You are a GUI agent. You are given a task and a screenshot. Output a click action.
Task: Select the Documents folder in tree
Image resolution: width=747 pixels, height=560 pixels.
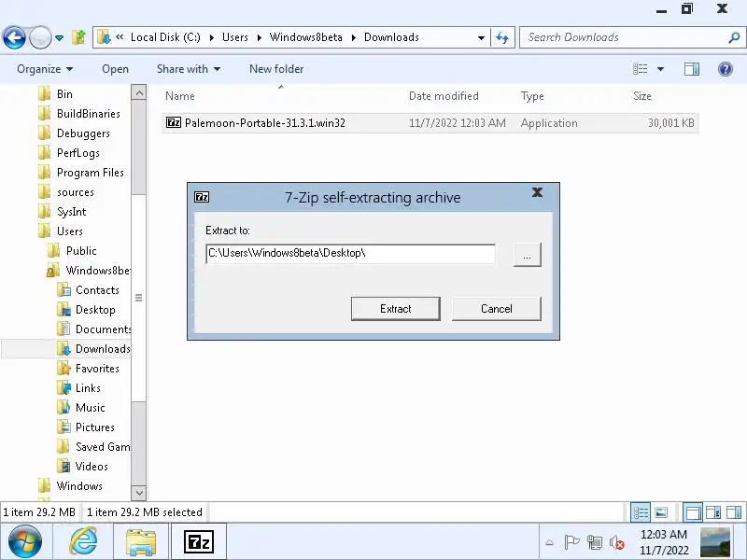pyautogui.click(x=103, y=329)
